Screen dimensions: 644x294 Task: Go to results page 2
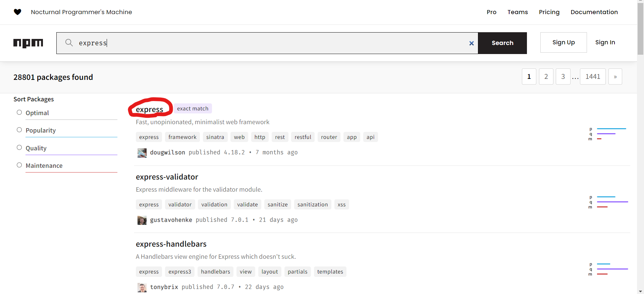(x=546, y=77)
